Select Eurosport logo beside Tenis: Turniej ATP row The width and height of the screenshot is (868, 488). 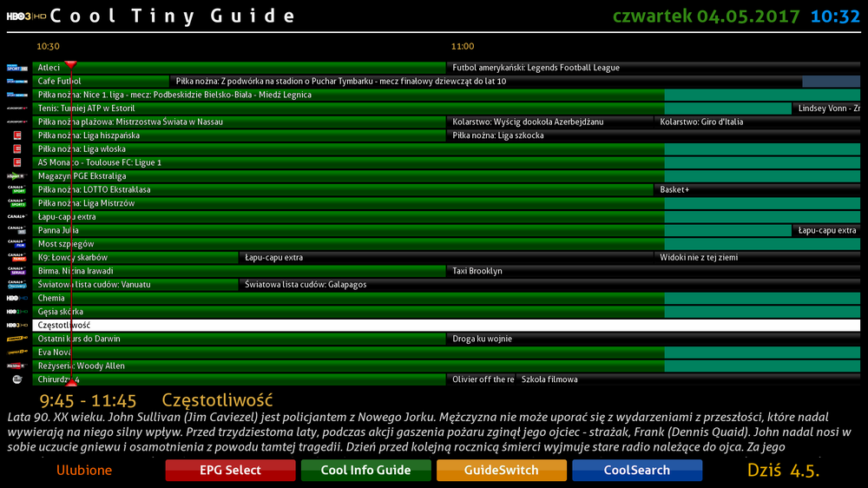point(17,109)
